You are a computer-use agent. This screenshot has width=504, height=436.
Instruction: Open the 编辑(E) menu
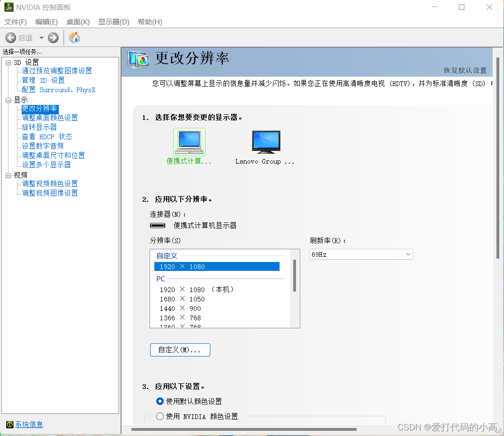46,22
